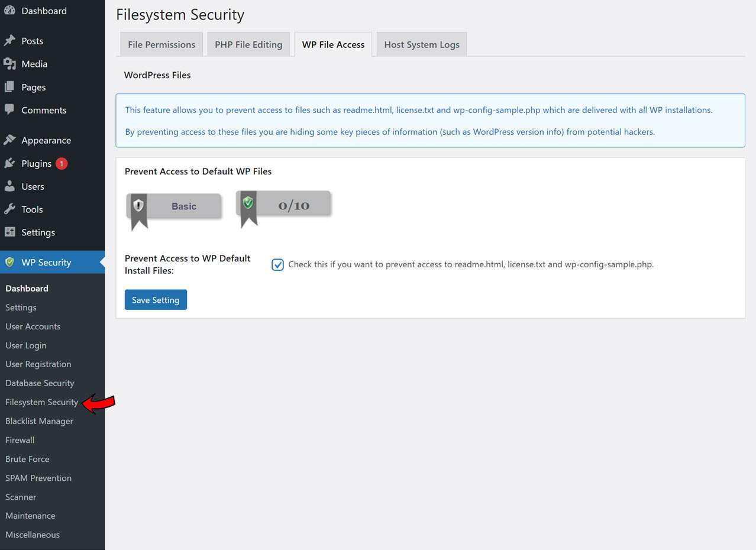This screenshot has height=550, width=756.
Task: Click the Save Setting button
Action: [156, 300]
